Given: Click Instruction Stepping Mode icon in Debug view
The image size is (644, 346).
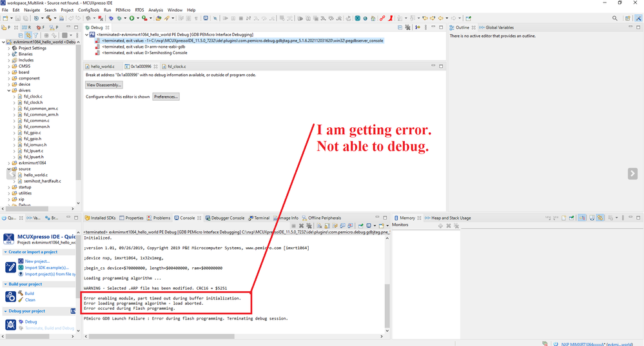Looking at the screenshot, I should [417, 28].
